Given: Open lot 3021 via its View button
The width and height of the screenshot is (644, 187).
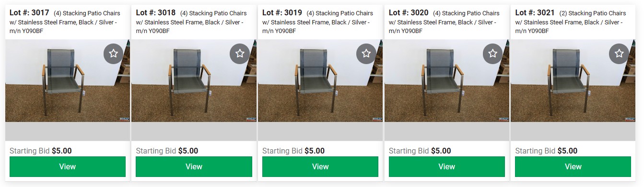Looking at the screenshot, I should [573, 167].
